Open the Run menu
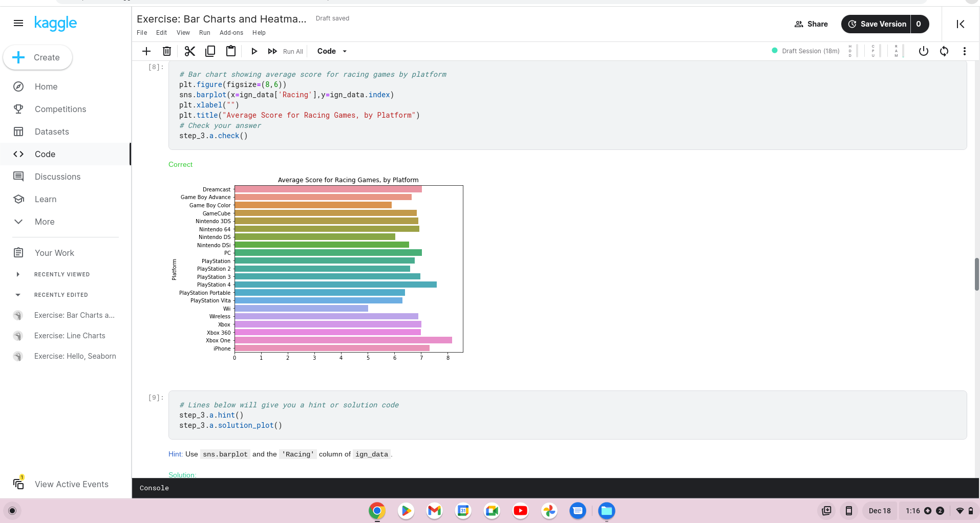This screenshot has height=523, width=980. coord(205,33)
